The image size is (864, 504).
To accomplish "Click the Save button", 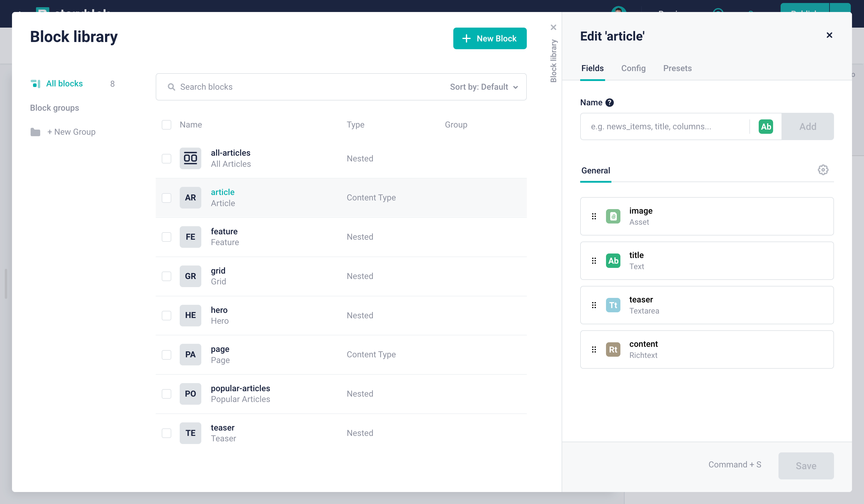I will pyautogui.click(x=806, y=466).
